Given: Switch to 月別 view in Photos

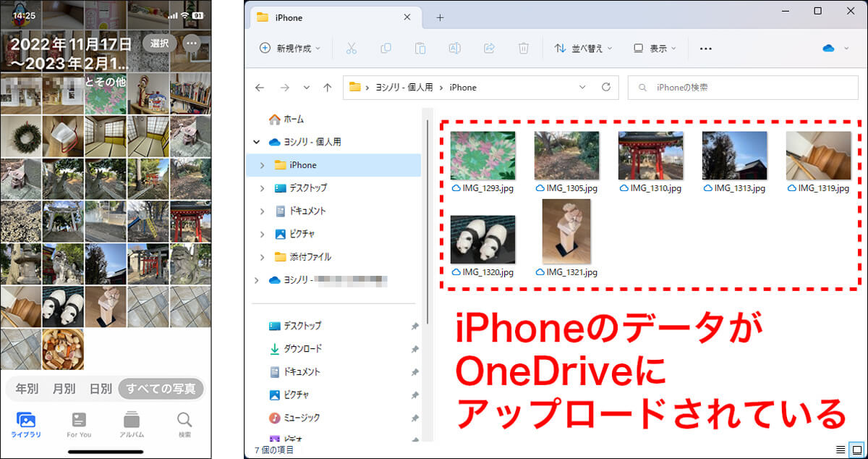Looking at the screenshot, I should coord(64,389).
